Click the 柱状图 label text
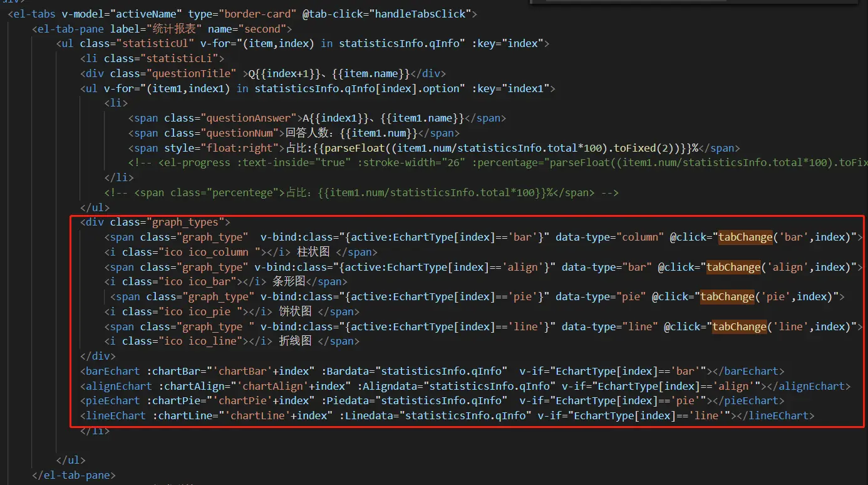 313,252
